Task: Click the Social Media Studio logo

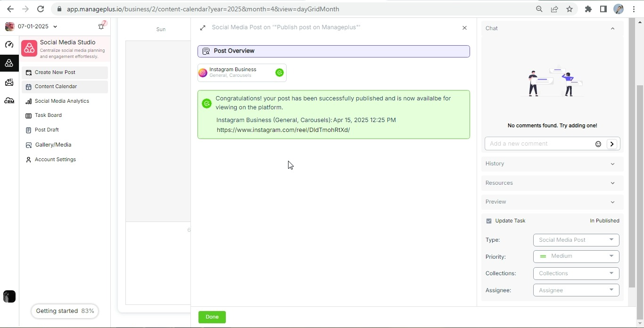Action: point(29,49)
